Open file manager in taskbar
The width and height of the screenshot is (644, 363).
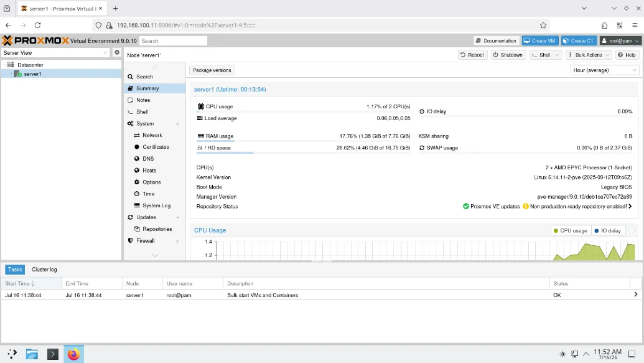coord(32,354)
